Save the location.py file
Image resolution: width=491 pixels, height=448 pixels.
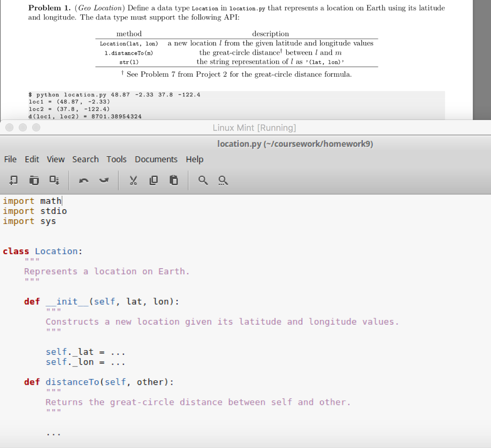54,180
